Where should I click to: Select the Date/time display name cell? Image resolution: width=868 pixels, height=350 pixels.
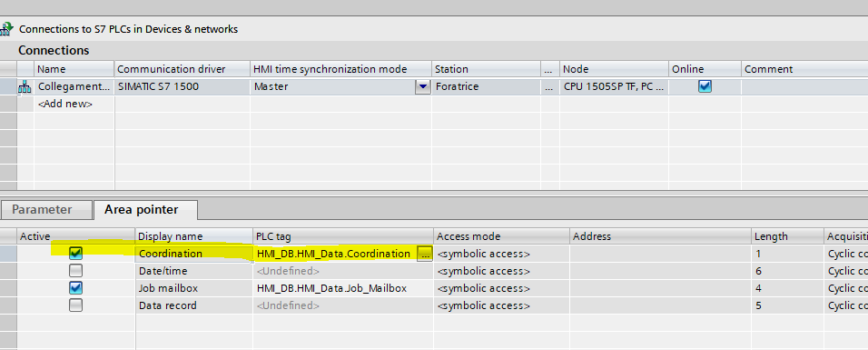[x=193, y=271]
